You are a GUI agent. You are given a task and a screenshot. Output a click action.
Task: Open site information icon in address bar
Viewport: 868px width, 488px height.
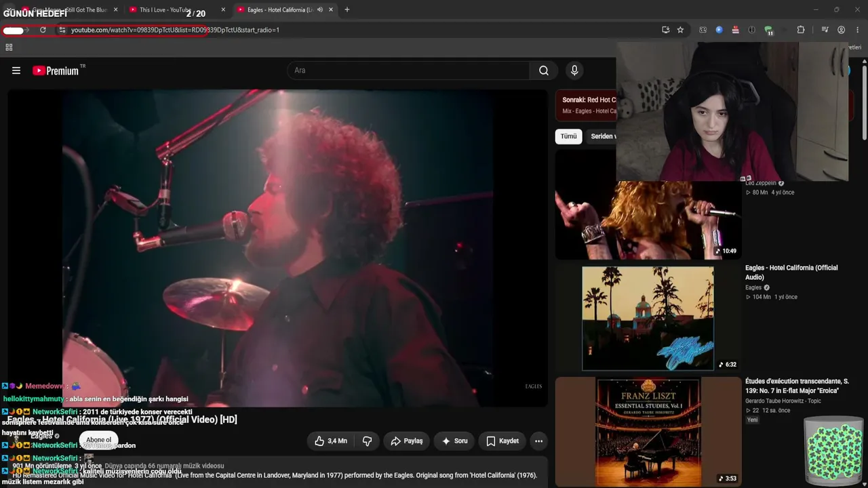(62, 30)
